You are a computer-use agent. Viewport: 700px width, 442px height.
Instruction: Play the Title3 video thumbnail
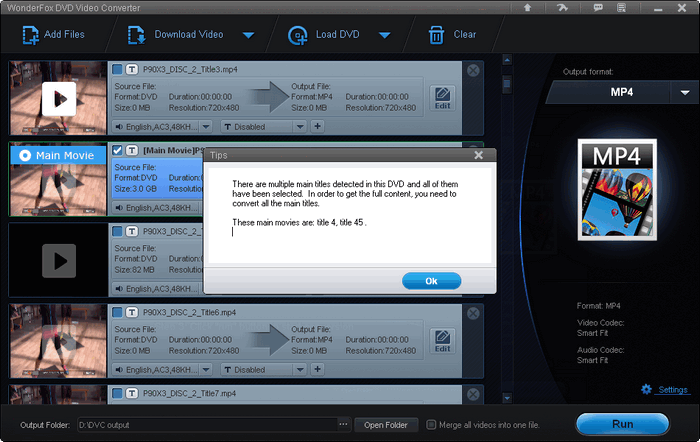point(59,99)
